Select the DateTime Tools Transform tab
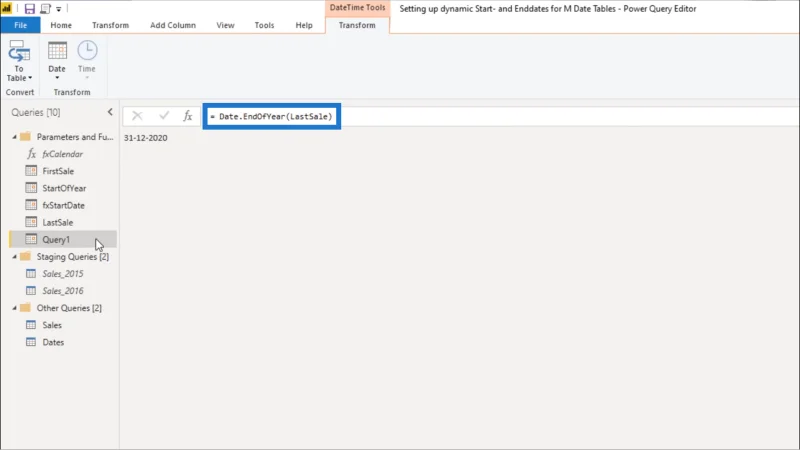Image resolution: width=800 pixels, height=450 pixels. coord(357,25)
